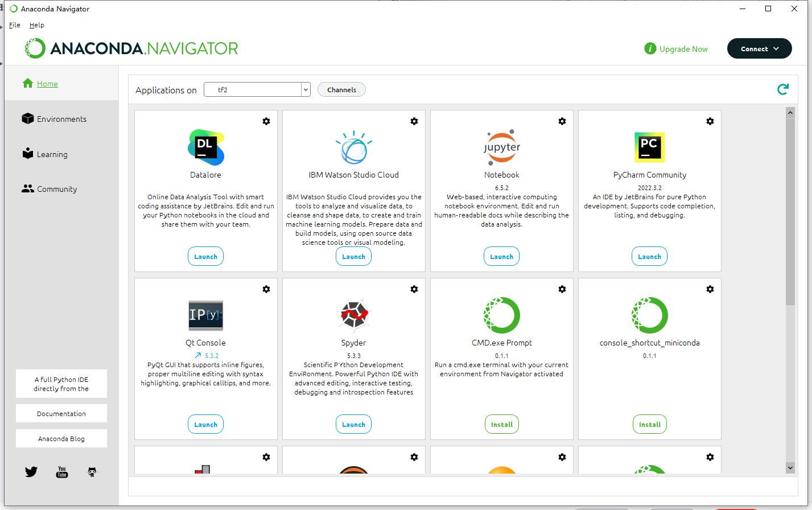This screenshot has height=510, width=812.
Task: Open settings gear on CMD.exe Prompt card
Action: tap(562, 289)
